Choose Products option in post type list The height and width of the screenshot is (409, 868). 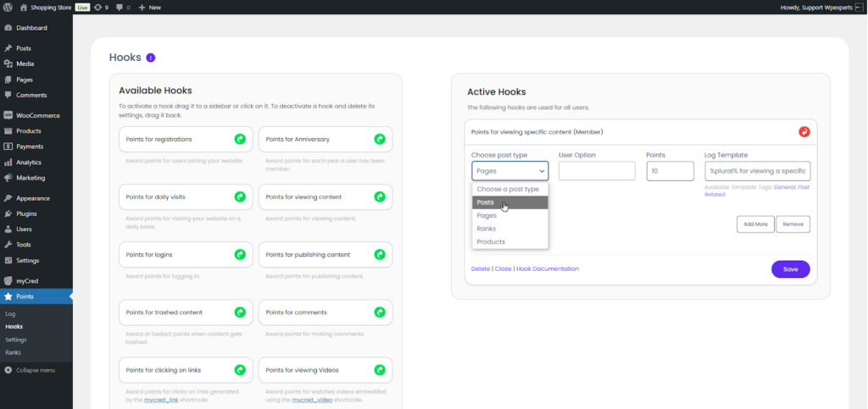click(491, 241)
